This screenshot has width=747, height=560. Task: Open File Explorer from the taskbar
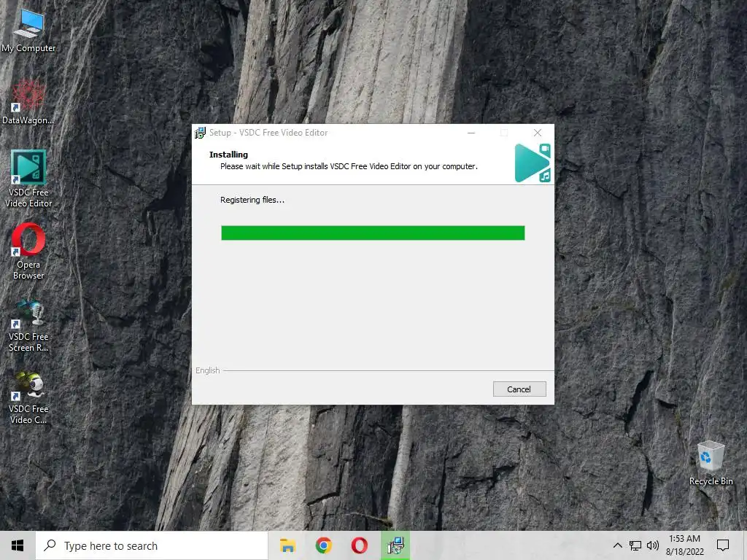[x=287, y=545]
